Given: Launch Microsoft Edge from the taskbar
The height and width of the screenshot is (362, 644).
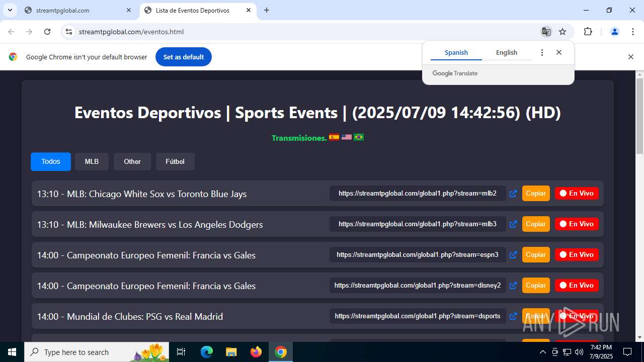Looking at the screenshot, I should [207, 352].
